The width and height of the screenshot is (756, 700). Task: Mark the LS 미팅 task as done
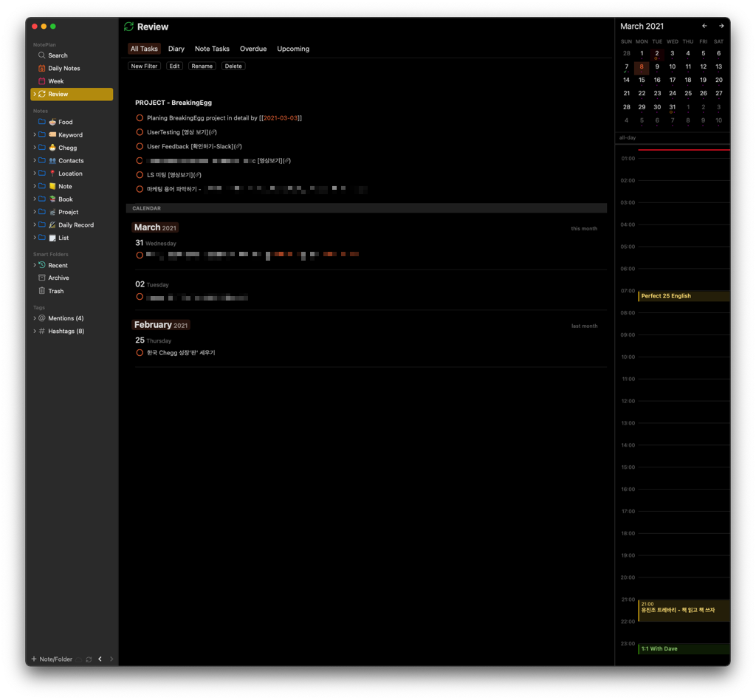140,175
